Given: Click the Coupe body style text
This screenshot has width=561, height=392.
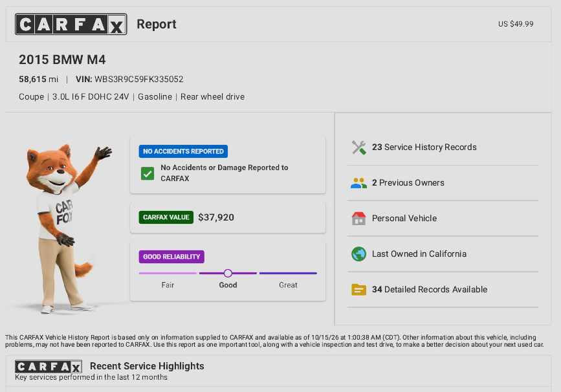Looking at the screenshot, I should point(32,97).
